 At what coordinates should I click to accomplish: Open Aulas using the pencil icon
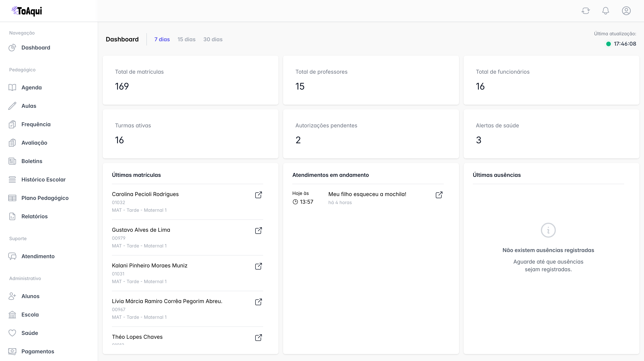tap(12, 106)
